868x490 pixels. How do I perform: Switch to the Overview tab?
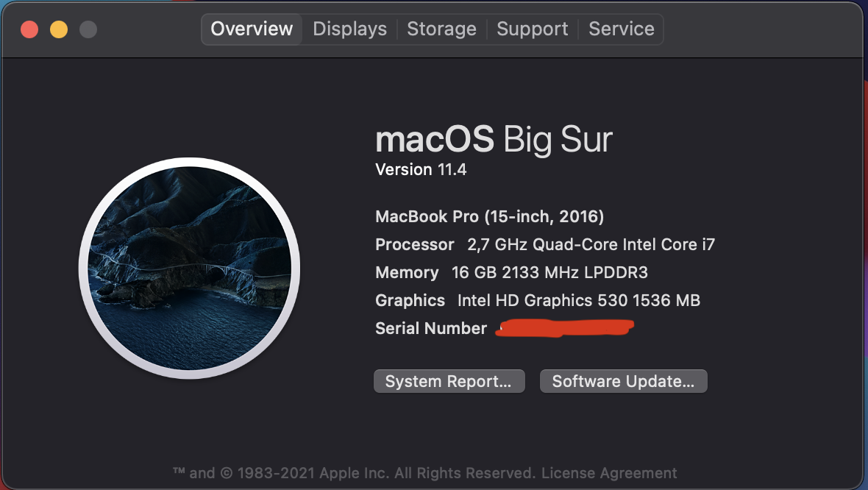[252, 29]
